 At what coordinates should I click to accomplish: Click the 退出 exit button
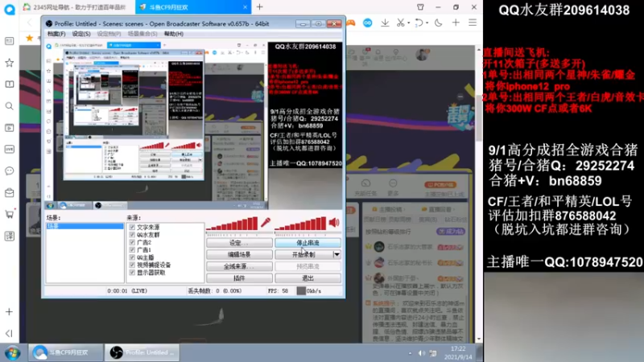pyautogui.click(x=308, y=278)
